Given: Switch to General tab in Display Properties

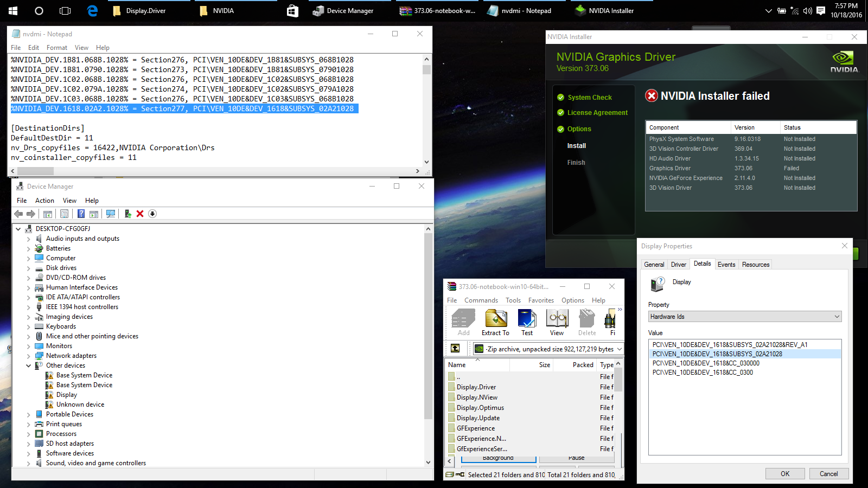Looking at the screenshot, I should point(654,265).
